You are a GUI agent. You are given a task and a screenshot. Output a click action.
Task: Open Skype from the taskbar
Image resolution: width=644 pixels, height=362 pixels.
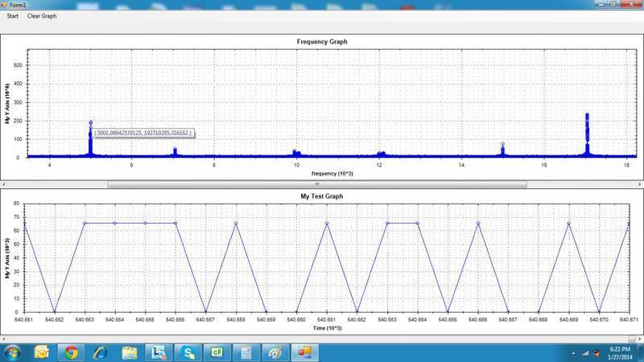pyautogui.click(x=188, y=352)
